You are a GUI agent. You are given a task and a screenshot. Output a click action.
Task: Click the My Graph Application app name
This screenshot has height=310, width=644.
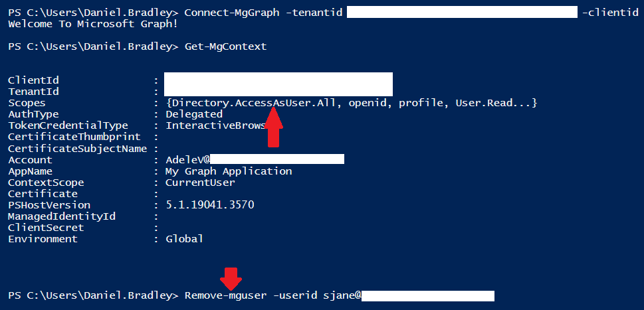point(229,171)
